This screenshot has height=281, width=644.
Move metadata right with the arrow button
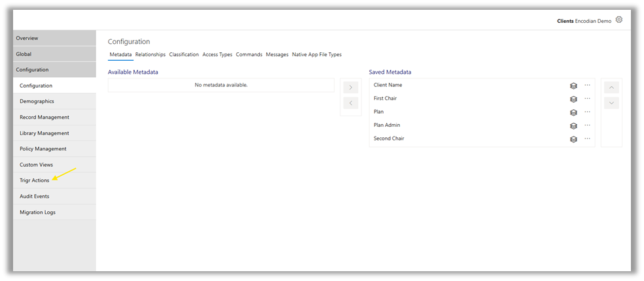[350, 88]
